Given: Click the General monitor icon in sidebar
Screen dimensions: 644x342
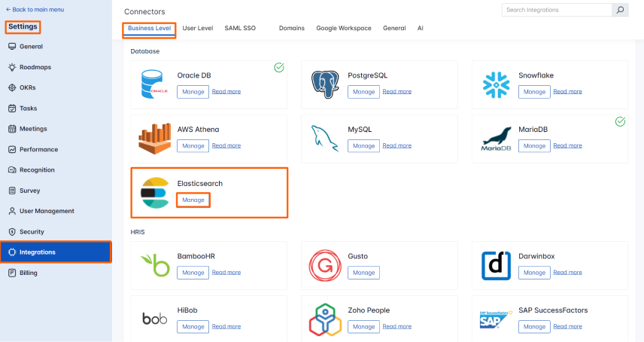Looking at the screenshot, I should pyautogui.click(x=12, y=47).
